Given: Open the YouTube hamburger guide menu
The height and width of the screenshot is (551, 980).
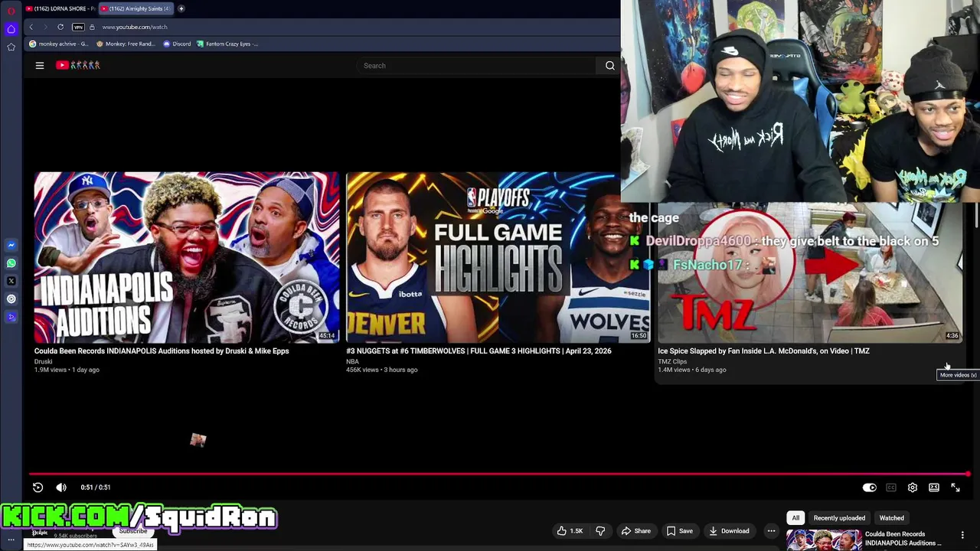Looking at the screenshot, I should [x=40, y=66].
